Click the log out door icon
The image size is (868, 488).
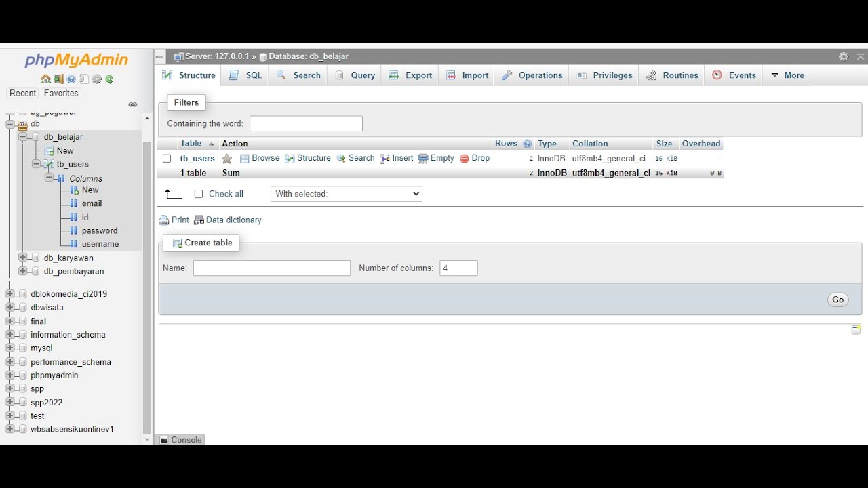[x=58, y=79]
